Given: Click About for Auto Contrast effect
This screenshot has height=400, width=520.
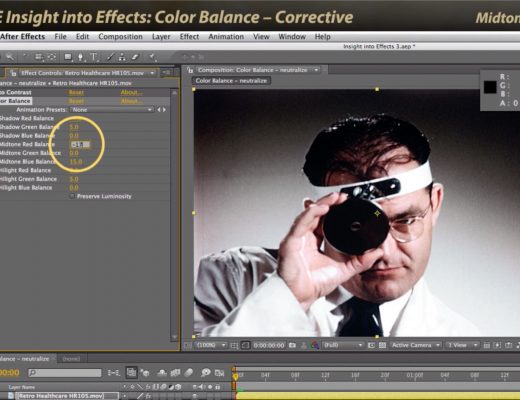Looking at the screenshot, I should (x=131, y=92).
